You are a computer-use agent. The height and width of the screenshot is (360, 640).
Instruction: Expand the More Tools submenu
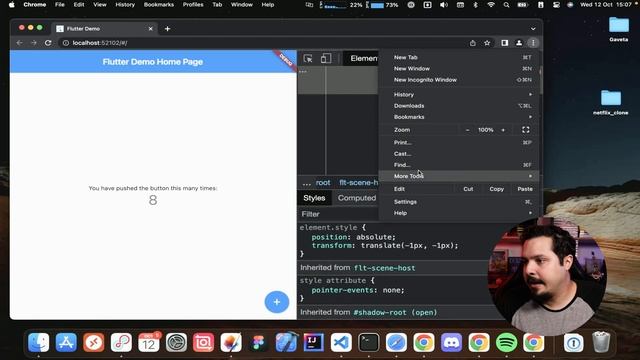(x=459, y=176)
